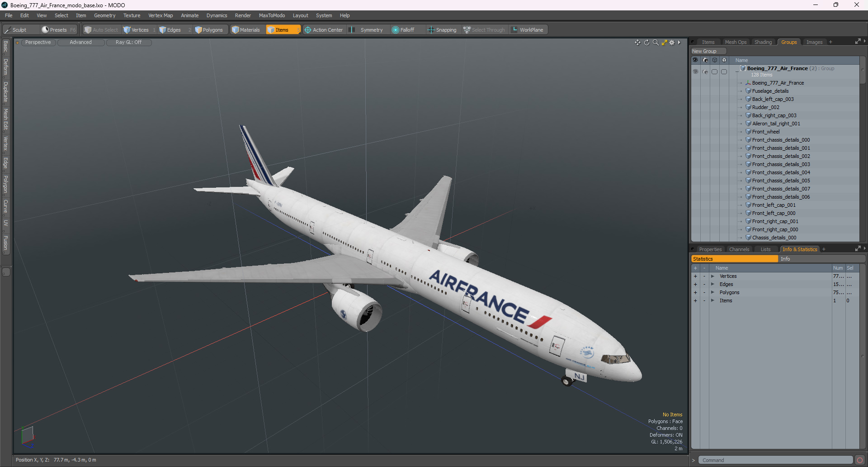
Task: Open the Geometry menu
Action: pos(104,15)
